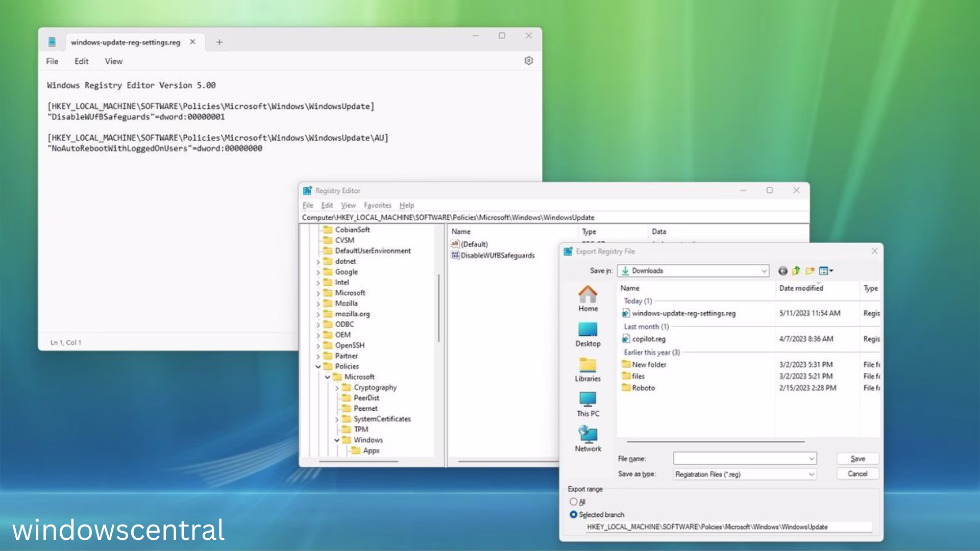Select the Roboto folder icon

click(626, 388)
